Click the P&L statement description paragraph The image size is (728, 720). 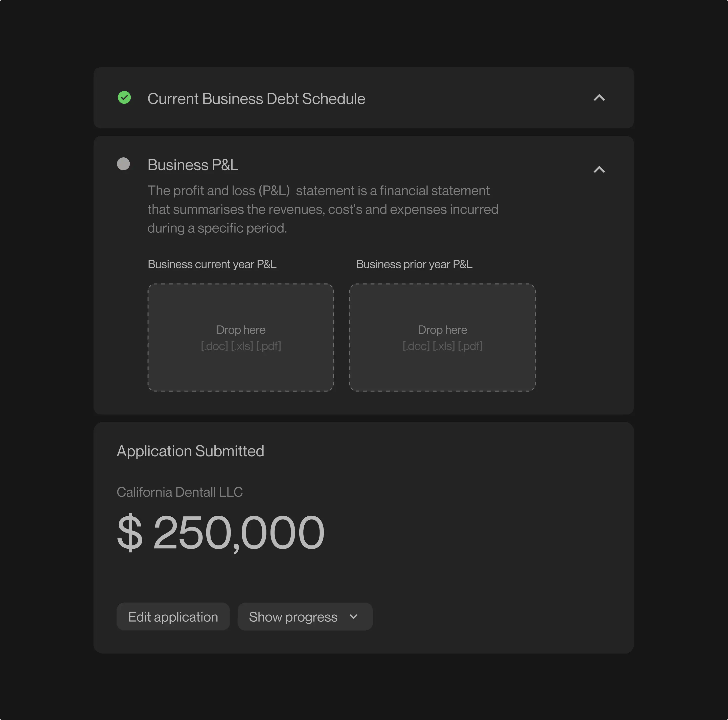323,209
